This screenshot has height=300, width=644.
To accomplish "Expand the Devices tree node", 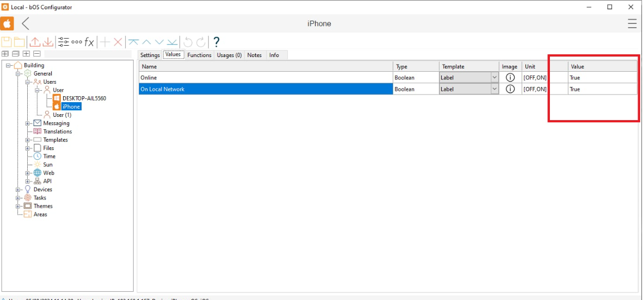I will (18, 190).
